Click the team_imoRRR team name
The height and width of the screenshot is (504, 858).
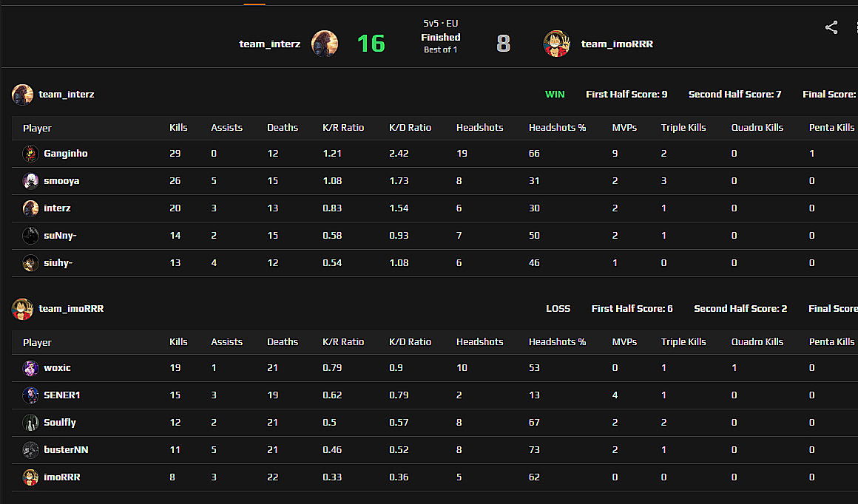coord(618,43)
